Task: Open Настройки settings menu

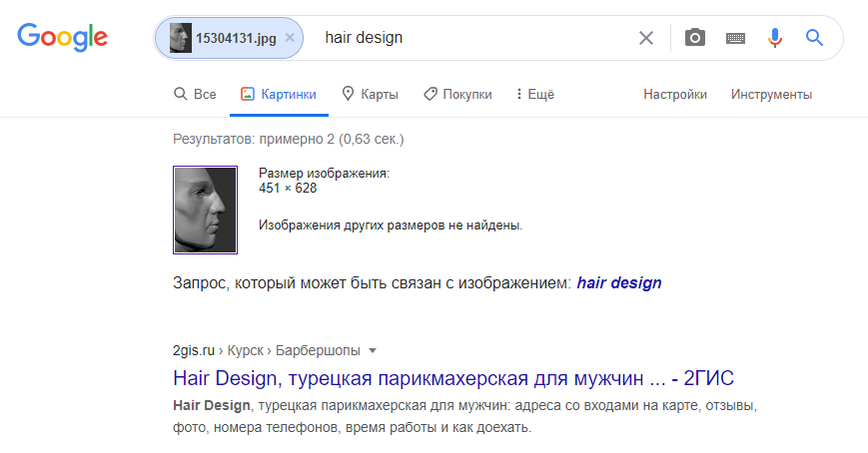Action: tap(675, 94)
